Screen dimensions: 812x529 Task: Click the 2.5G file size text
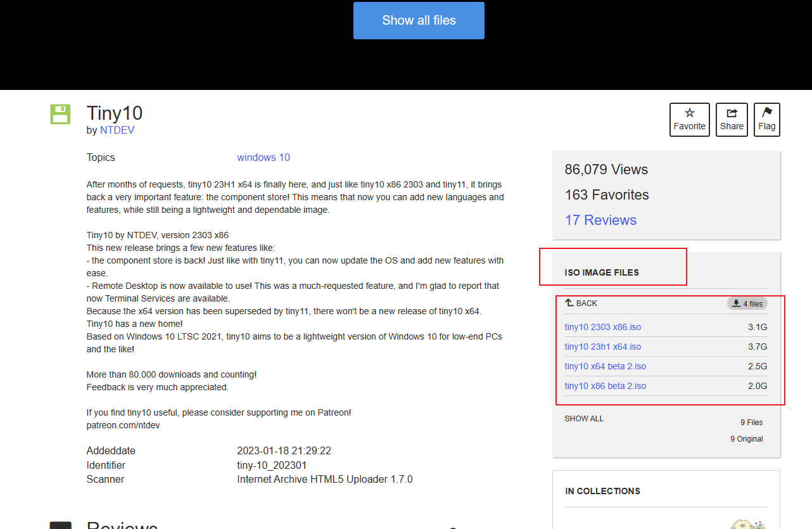(758, 366)
